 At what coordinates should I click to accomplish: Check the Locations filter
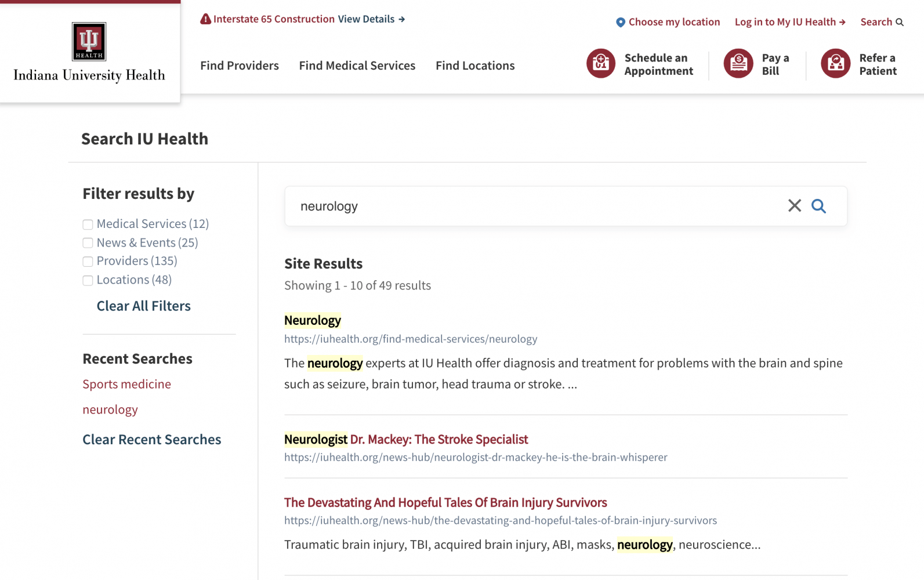(88, 281)
